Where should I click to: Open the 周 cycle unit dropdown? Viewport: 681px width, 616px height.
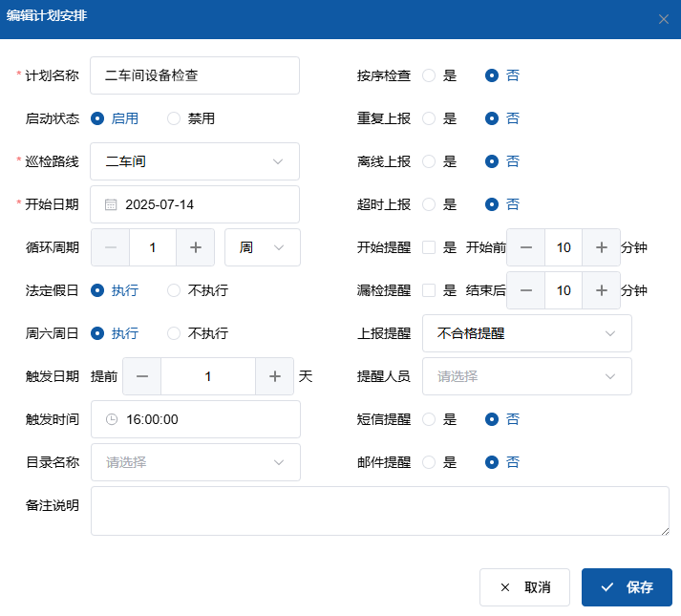pos(262,247)
